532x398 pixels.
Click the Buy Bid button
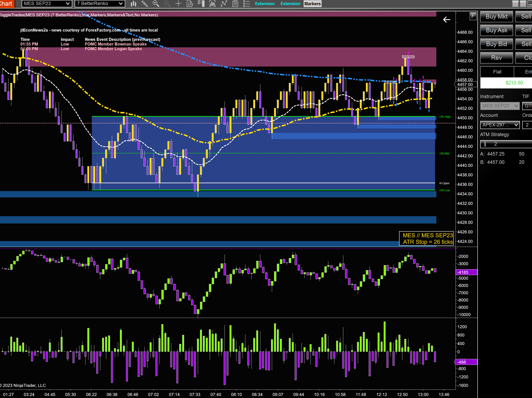click(x=496, y=44)
